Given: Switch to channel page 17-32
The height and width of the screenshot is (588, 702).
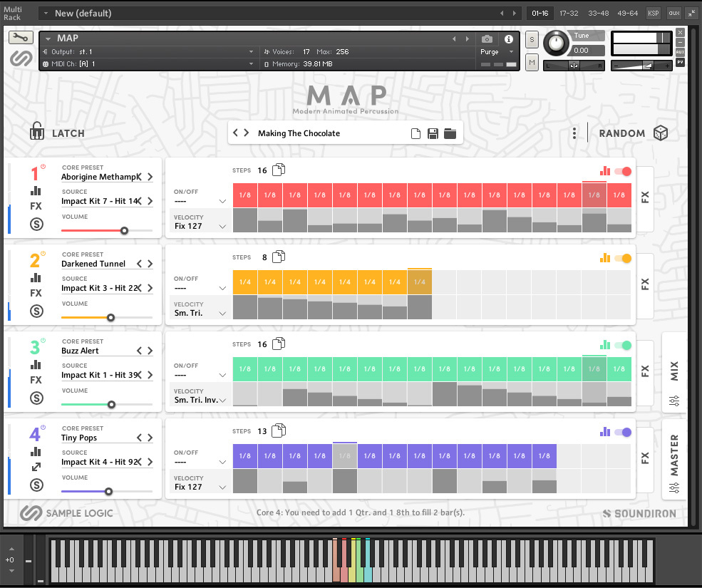Looking at the screenshot, I should [569, 14].
